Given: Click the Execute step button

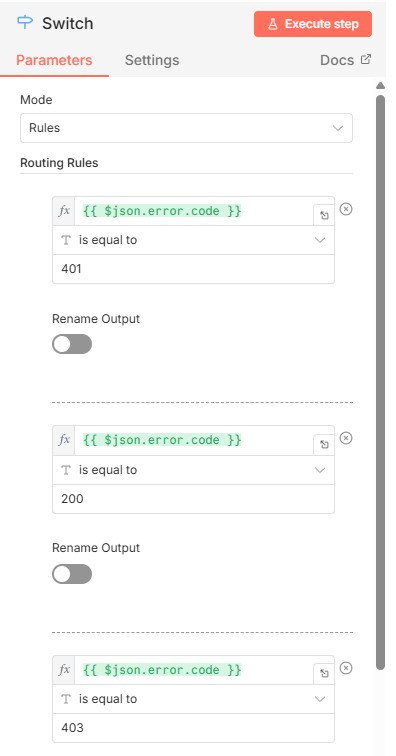Looking at the screenshot, I should pyautogui.click(x=313, y=24).
